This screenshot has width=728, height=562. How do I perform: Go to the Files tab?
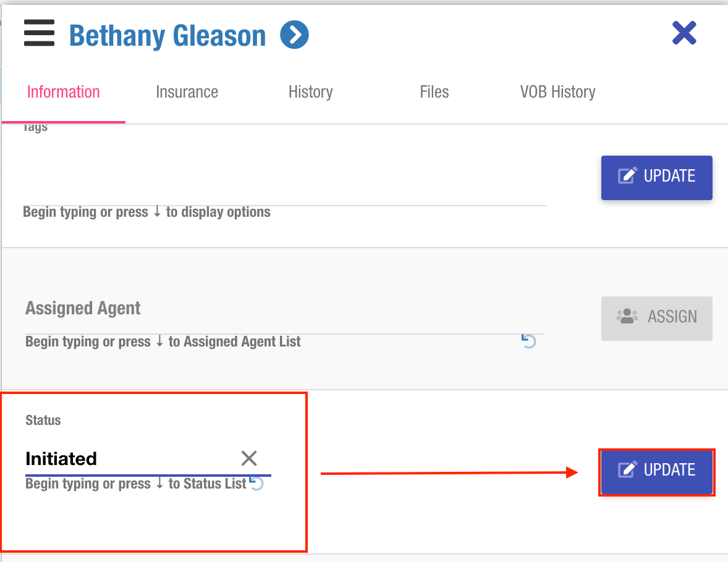click(434, 92)
